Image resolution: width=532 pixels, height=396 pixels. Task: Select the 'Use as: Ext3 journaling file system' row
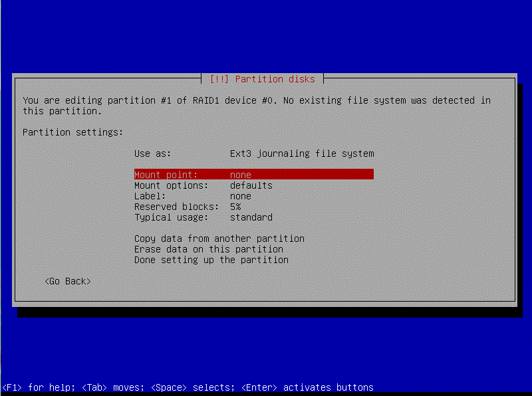pyautogui.click(x=254, y=153)
